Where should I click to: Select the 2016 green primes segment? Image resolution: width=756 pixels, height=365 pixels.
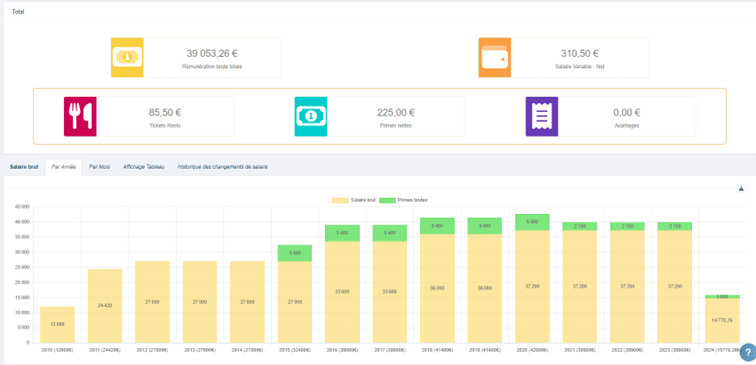[342, 233]
